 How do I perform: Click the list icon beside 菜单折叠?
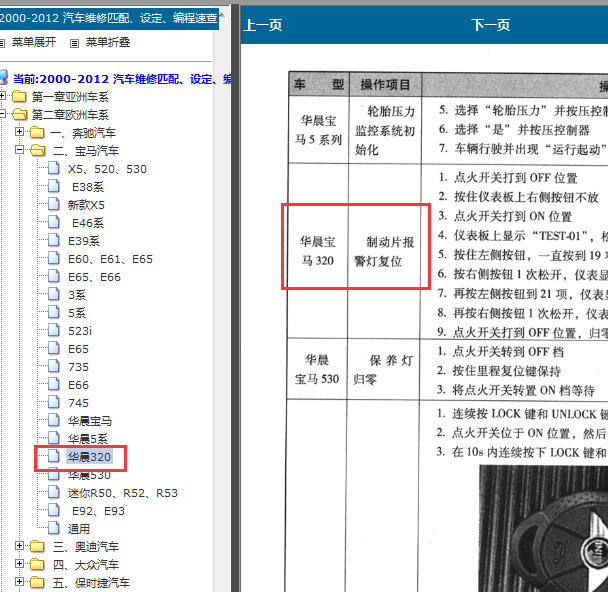pyautogui.click(x=74, y=43)
